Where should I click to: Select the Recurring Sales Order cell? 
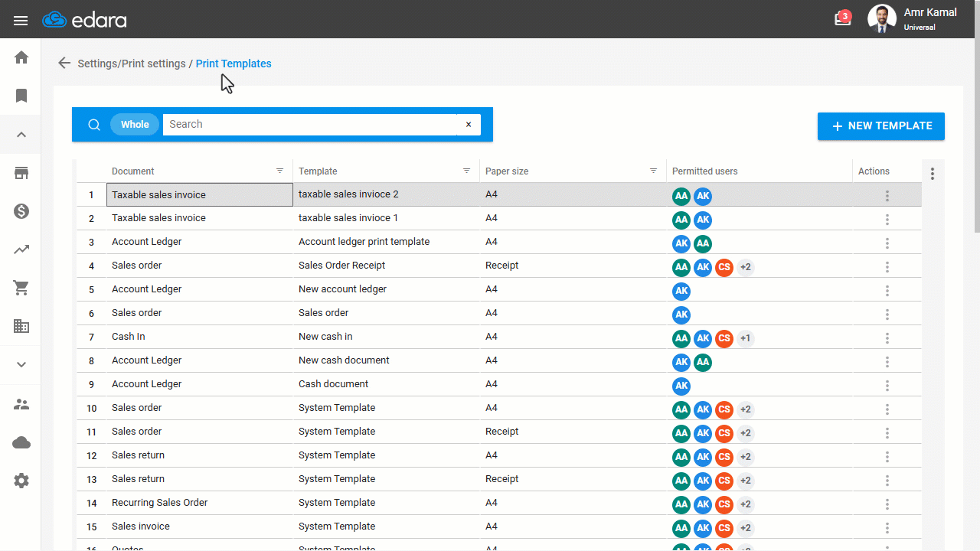200,503
